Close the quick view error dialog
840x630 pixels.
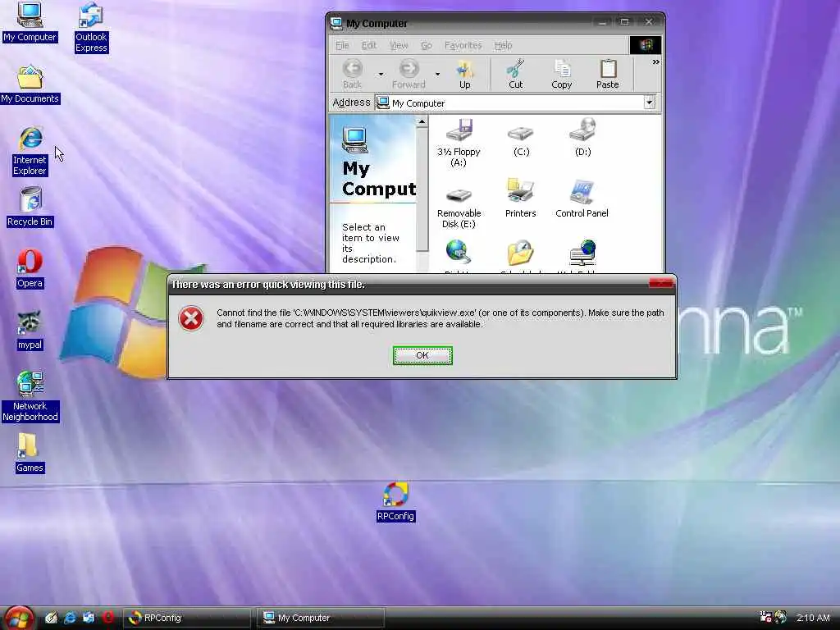(660, 283)
